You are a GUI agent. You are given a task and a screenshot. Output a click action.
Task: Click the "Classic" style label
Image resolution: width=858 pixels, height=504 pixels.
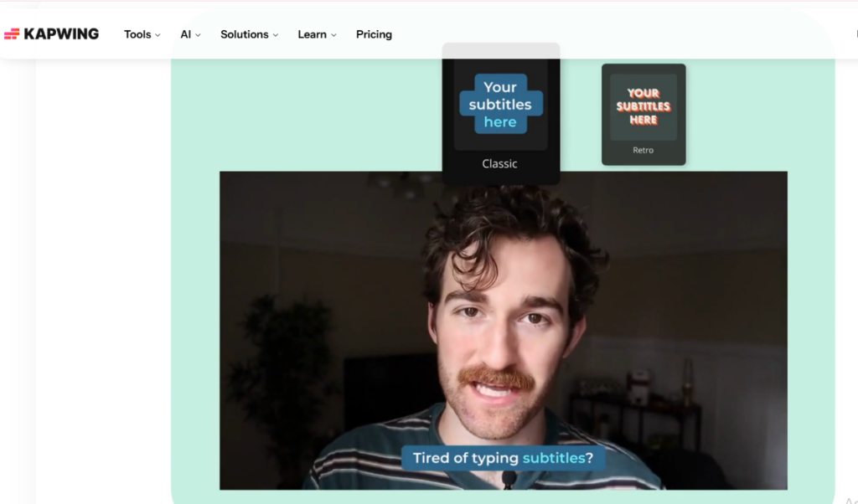pyautogui.click(x=500, y=164)
